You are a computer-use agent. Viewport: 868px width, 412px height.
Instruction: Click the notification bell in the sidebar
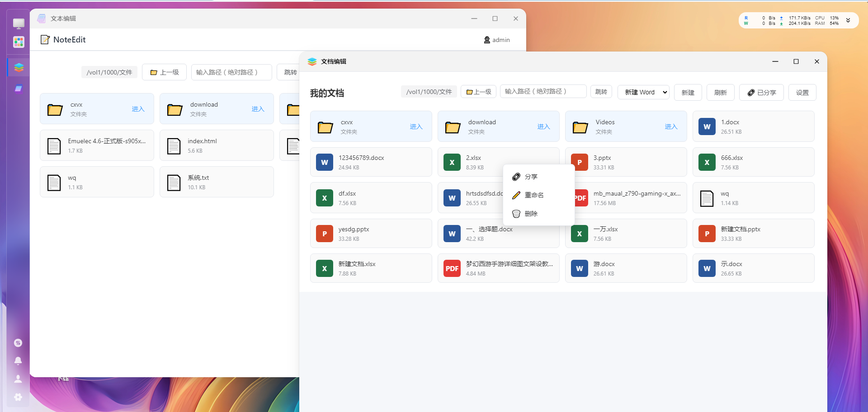[x=18, y=360]
